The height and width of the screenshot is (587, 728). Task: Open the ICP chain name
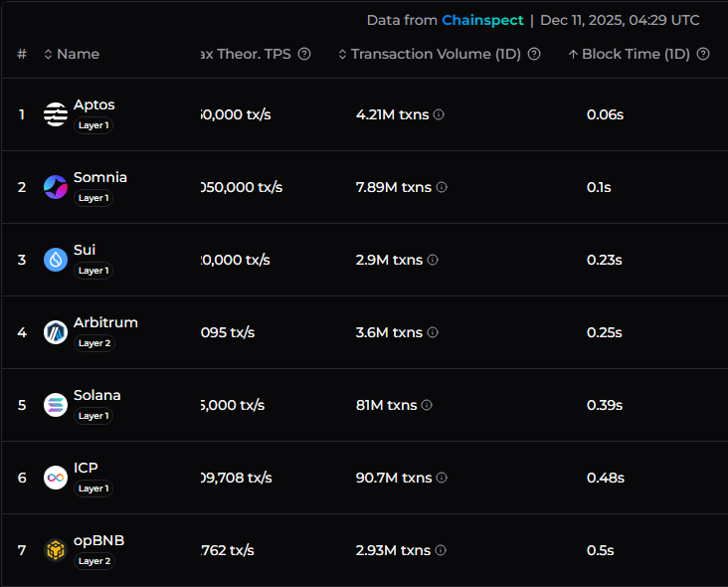click(x=86, y=468)
